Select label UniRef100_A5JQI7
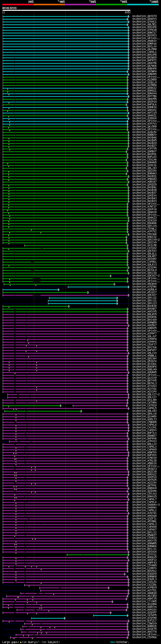The width and height of the screenshot is (161, 644). [x=144, y=292]
